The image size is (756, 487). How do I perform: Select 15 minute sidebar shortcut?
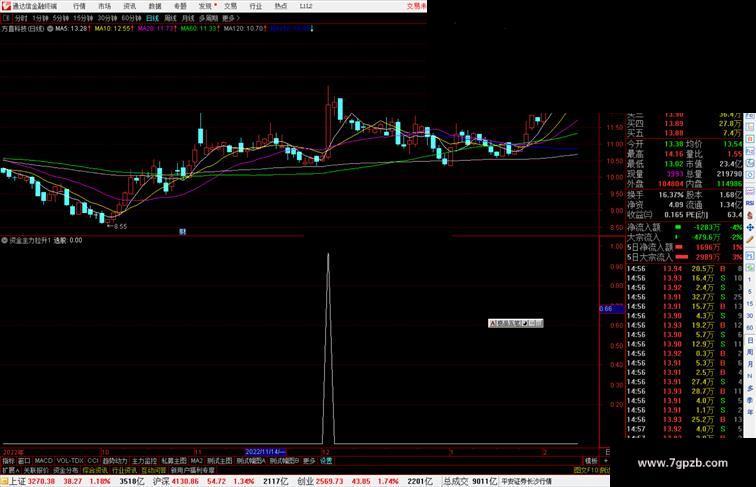750,304
